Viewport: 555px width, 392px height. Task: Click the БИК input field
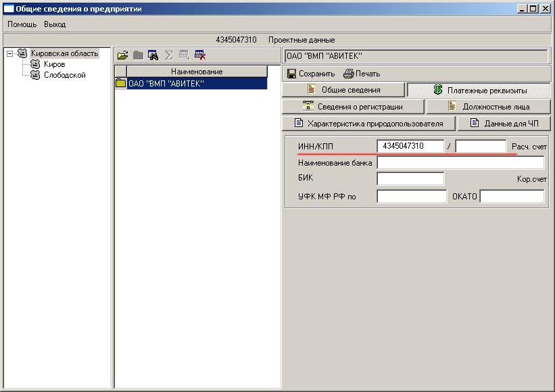(x=410, y=179)
